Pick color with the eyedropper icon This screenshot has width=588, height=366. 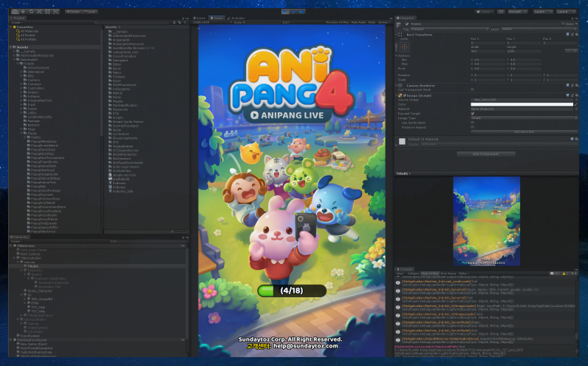pyautogui.click(x=576, y=104)
